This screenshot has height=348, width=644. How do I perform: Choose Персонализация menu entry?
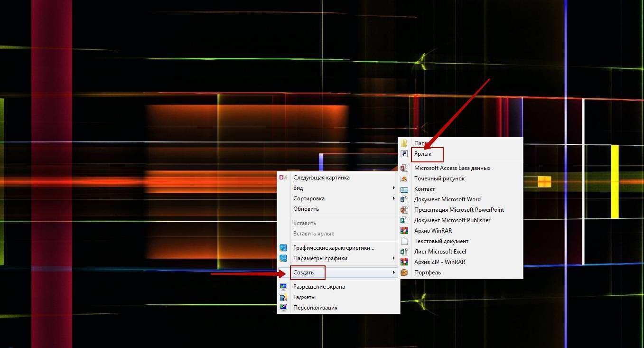point(315,308)
